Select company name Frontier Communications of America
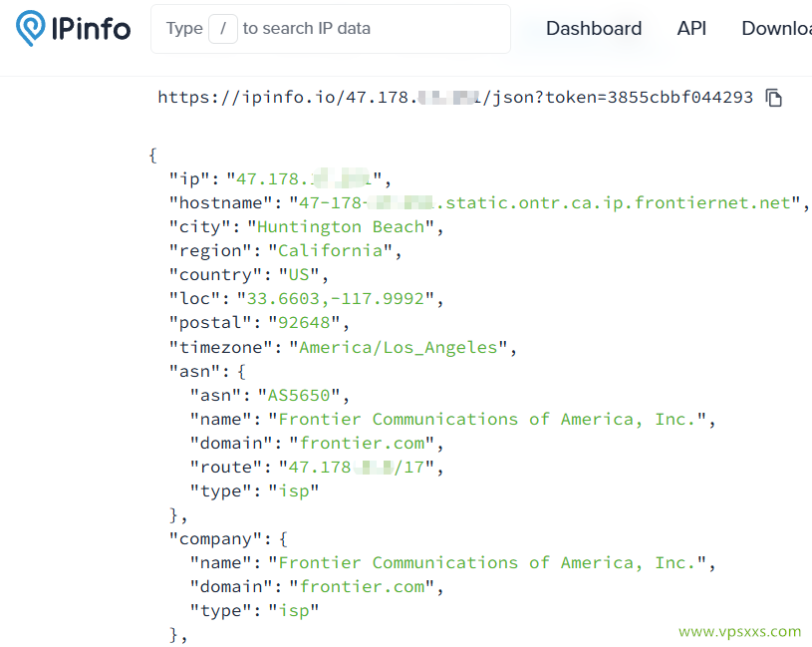 pyautogui.click(x=487, y=562)
